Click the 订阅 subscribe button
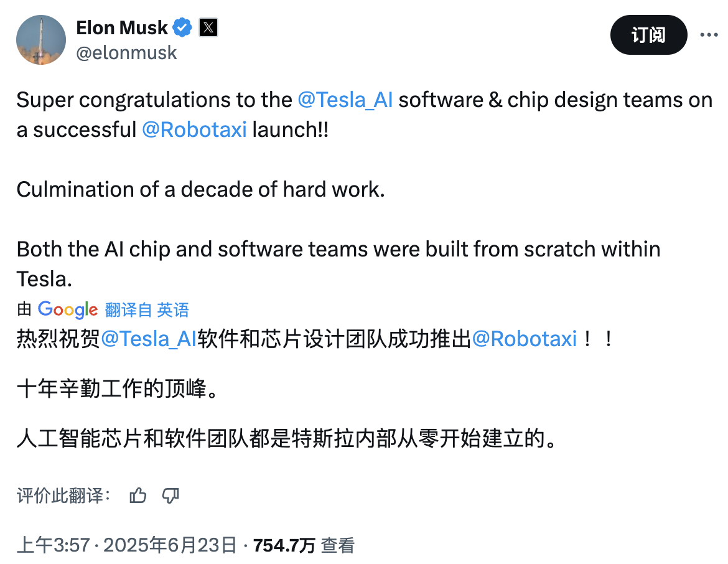The height and width of the screenshot is (564, 728). pyautogui.click(x=648, y=35)
